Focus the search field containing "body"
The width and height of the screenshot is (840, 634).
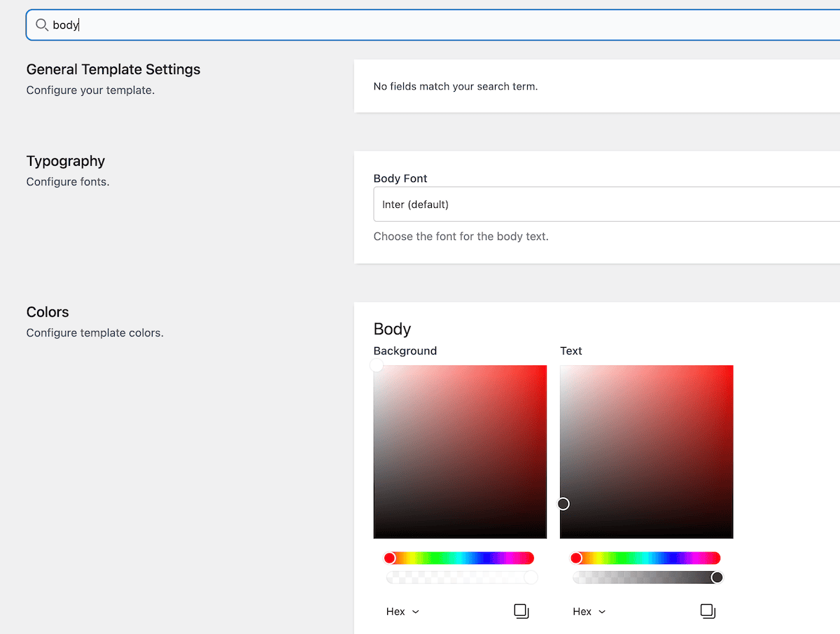[420, 25]
